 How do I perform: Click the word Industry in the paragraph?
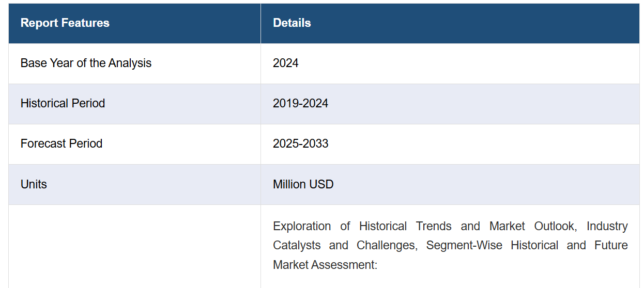607,226
